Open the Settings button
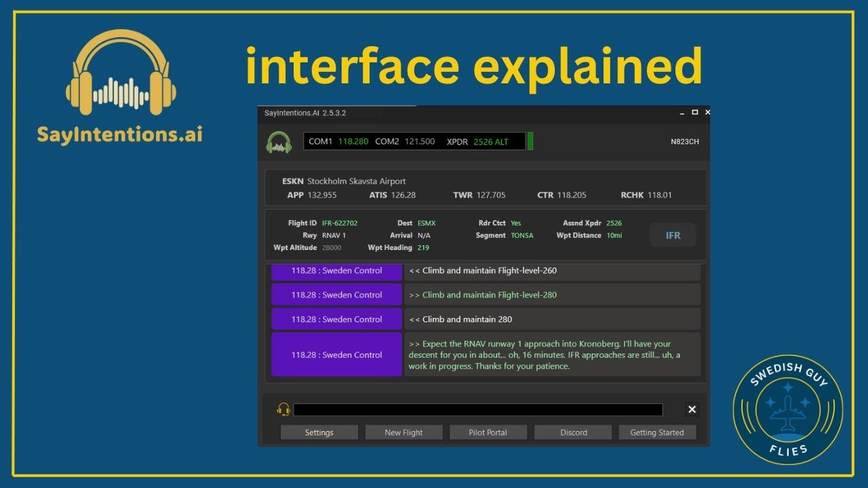 pyautogui.click(x=319, y=432)
